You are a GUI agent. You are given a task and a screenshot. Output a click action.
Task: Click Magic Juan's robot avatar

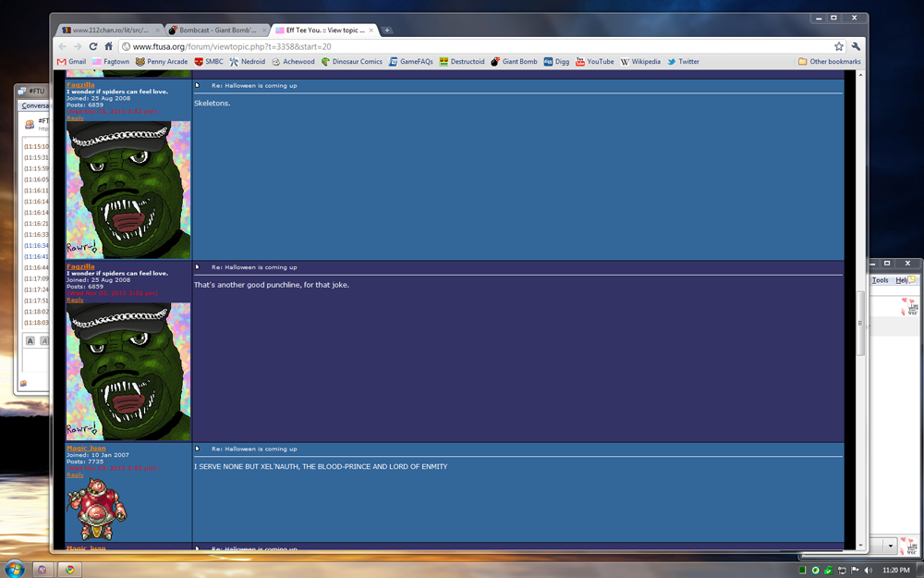[x=98, y=509]
